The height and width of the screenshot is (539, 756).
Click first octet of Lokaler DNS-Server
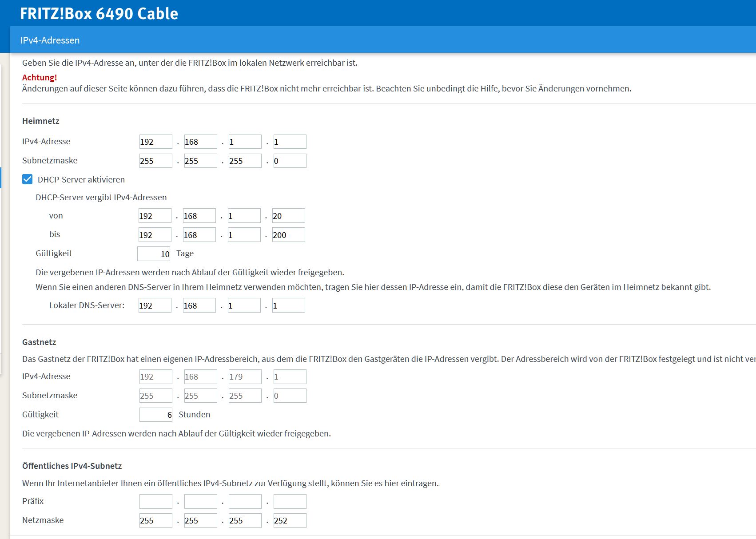click(155, 305)
